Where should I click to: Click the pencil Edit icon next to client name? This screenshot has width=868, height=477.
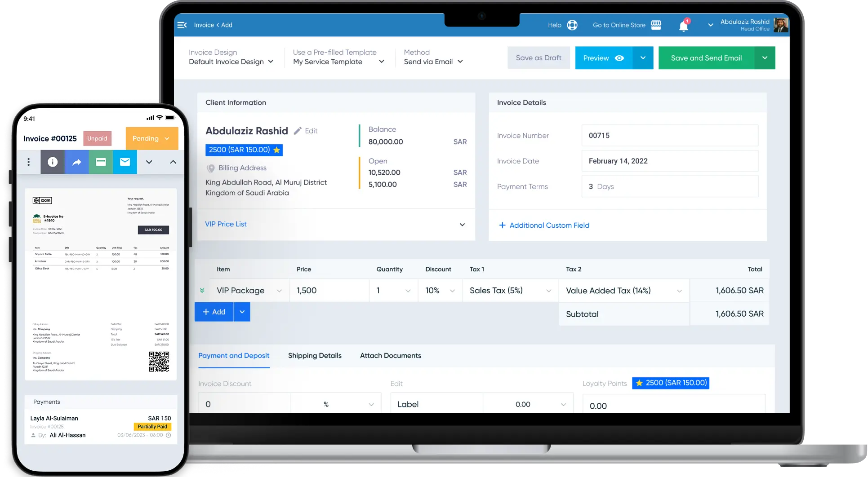298,131
